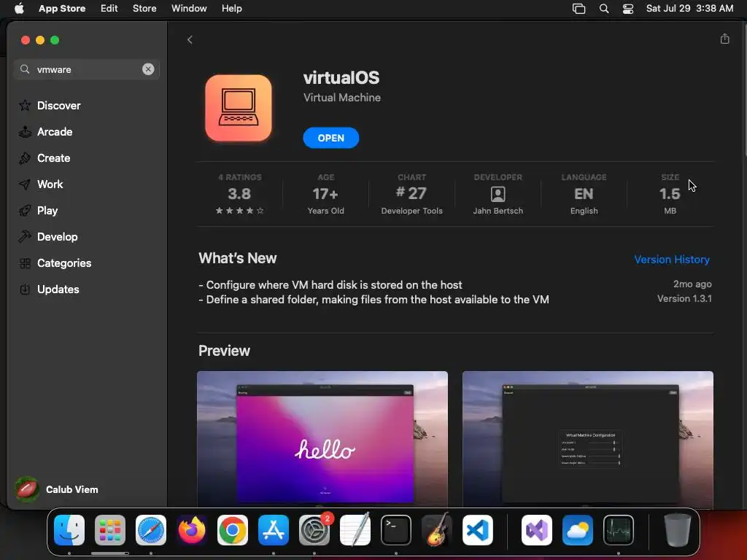
Task: Click the Discover star icon
Action: (x=25, y=105)
